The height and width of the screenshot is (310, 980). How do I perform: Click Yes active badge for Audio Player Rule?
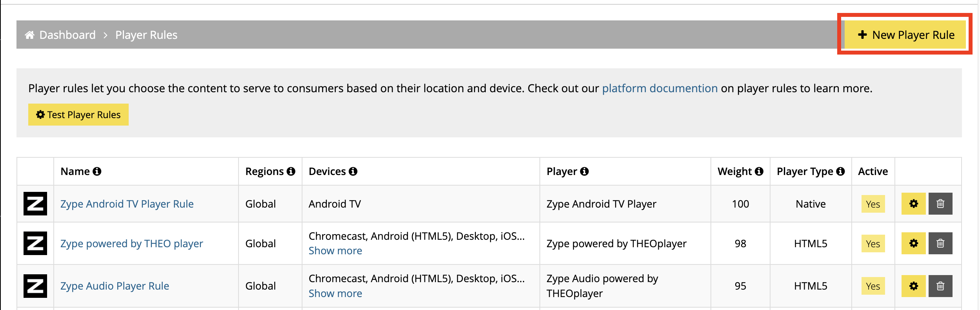[873, 286]
